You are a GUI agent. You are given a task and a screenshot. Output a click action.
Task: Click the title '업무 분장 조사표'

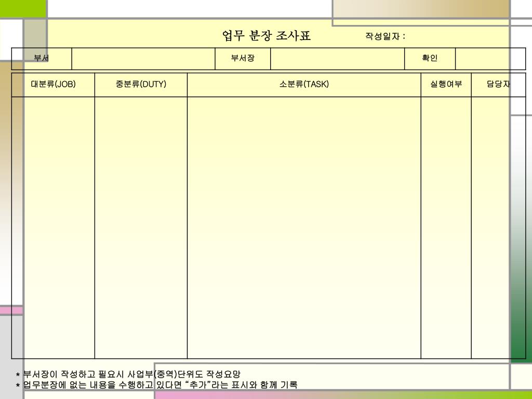(267, 36)
